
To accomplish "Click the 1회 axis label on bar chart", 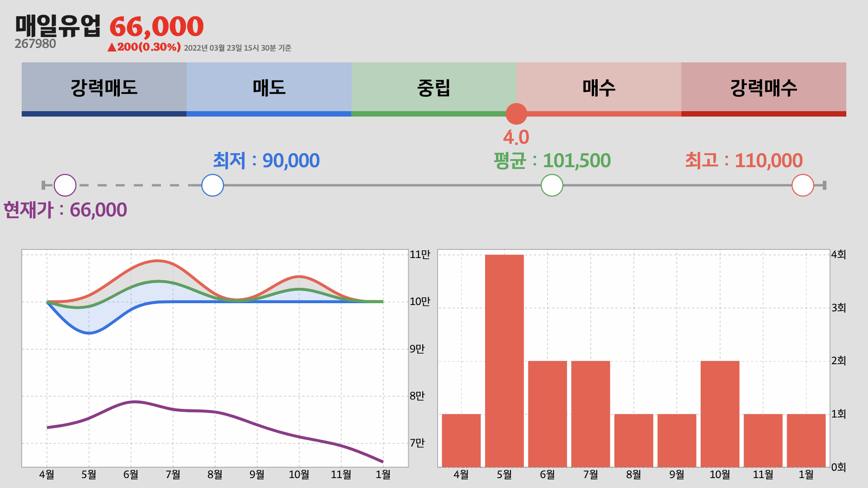I will 839,414.
